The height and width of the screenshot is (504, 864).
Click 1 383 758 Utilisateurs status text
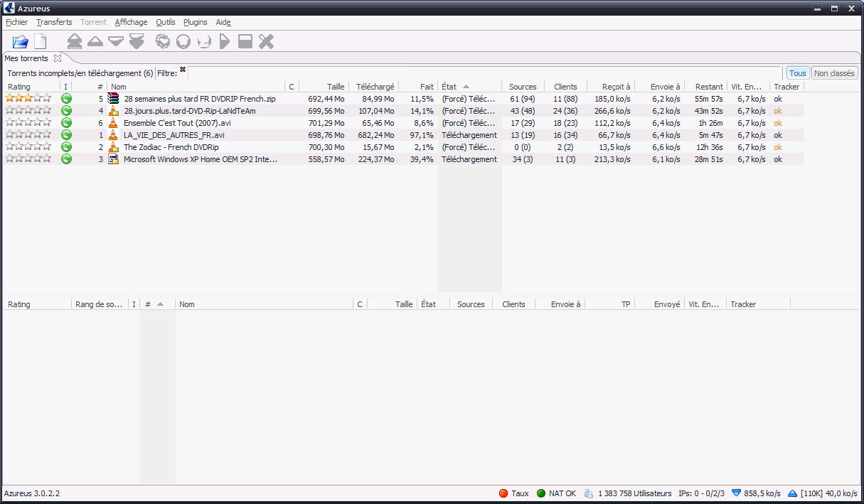click(x=634, y=493)
